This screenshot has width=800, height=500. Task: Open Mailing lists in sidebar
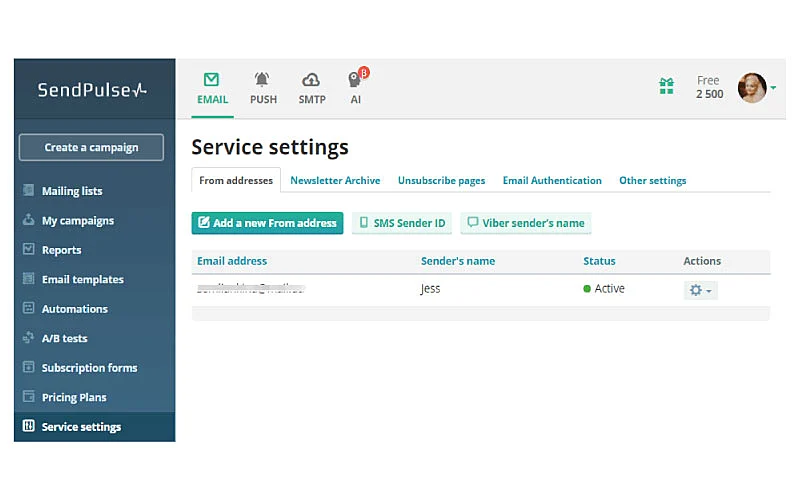[72, 191]
